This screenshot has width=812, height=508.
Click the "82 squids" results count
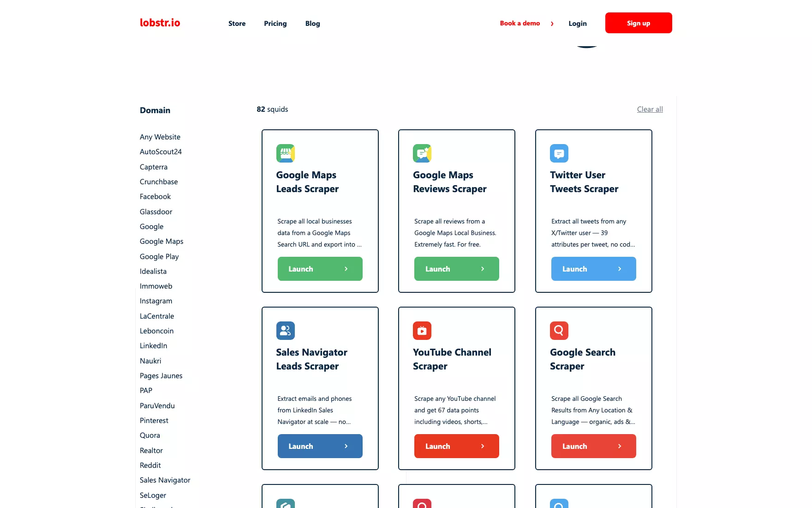[272, 109]
